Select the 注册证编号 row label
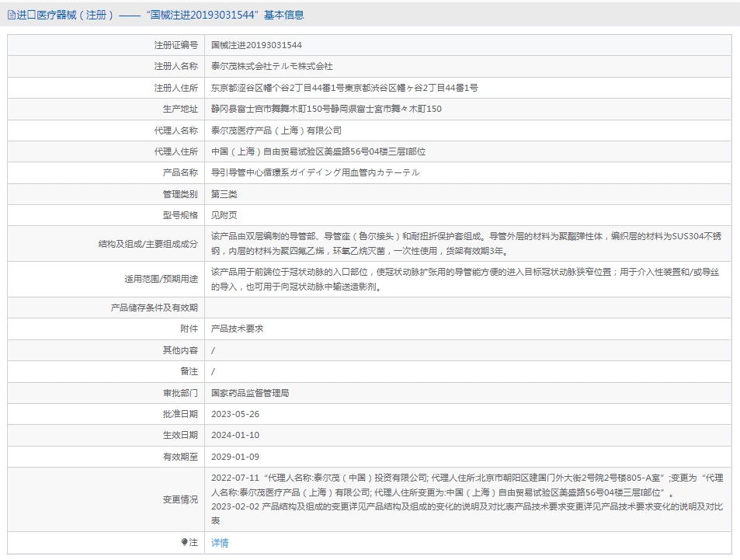The image size is (740, 560). click(176, 45)
